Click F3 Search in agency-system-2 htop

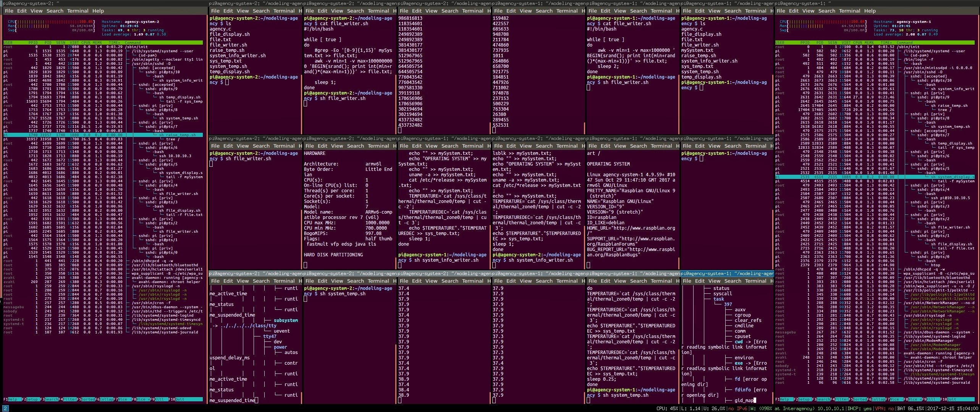49,399
